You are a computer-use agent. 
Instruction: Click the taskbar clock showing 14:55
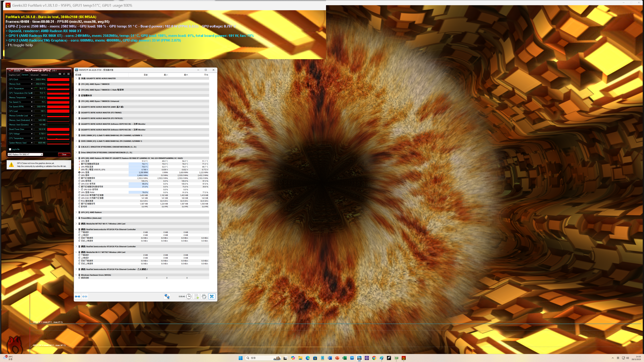pos(636,358)
